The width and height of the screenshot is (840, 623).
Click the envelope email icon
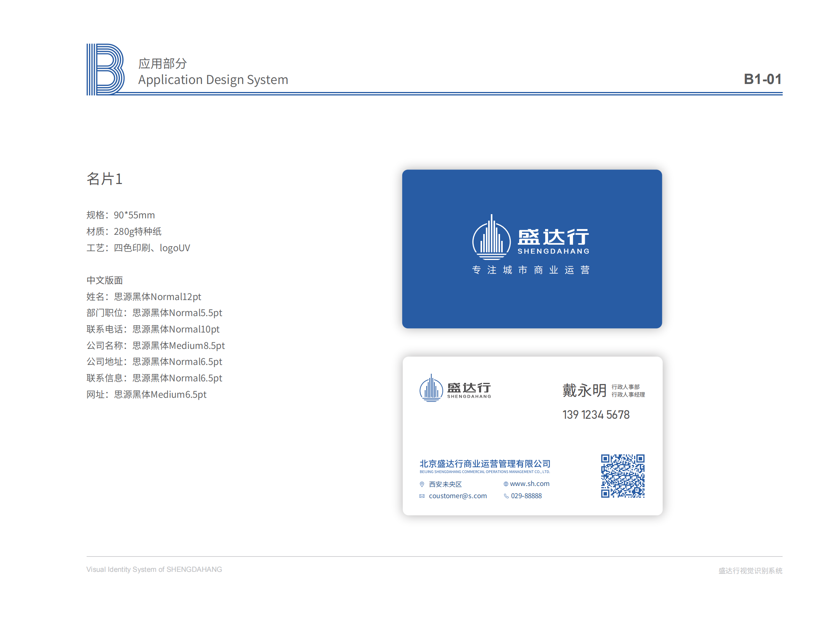coord(422,496)
